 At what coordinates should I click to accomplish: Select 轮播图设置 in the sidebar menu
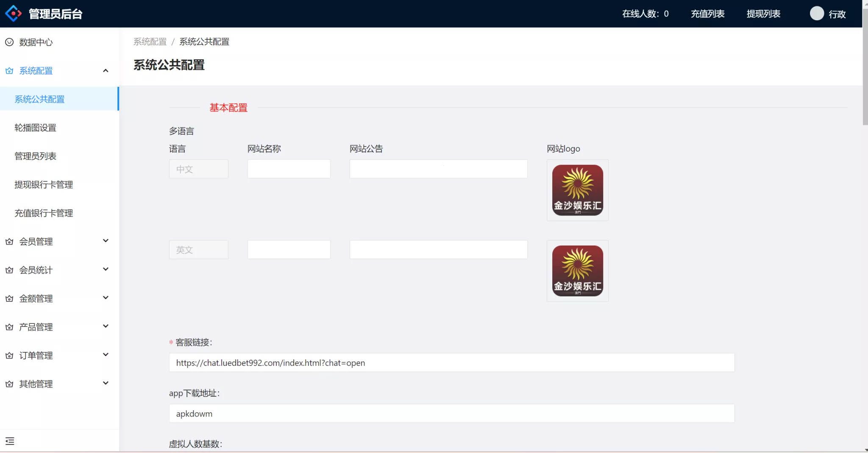point(36,127)
